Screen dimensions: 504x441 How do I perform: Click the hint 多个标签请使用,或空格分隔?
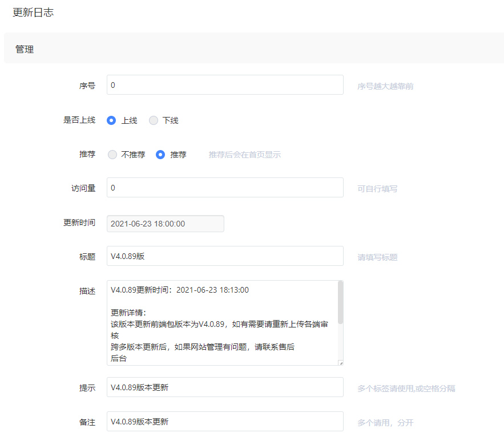[406, 389]
